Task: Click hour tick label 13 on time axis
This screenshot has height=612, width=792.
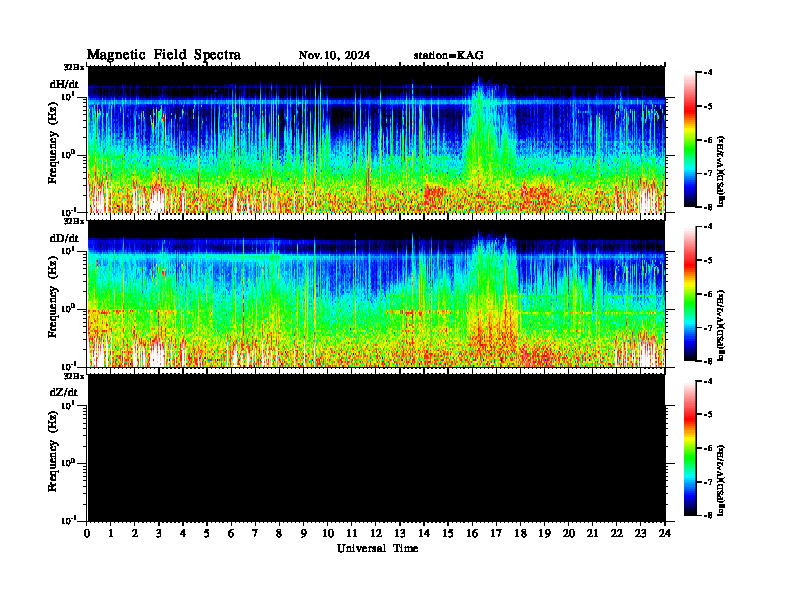Action: coord(400,533)
